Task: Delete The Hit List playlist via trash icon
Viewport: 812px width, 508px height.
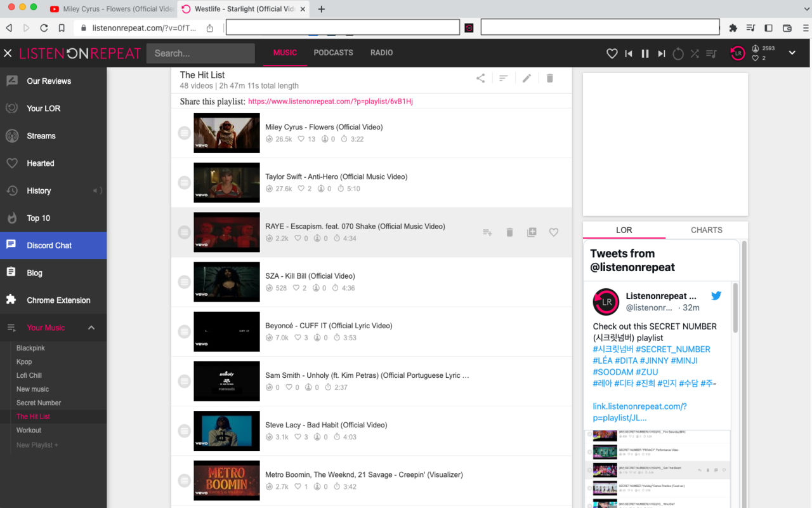Action: pyautogui.click(x=549, y=77)
